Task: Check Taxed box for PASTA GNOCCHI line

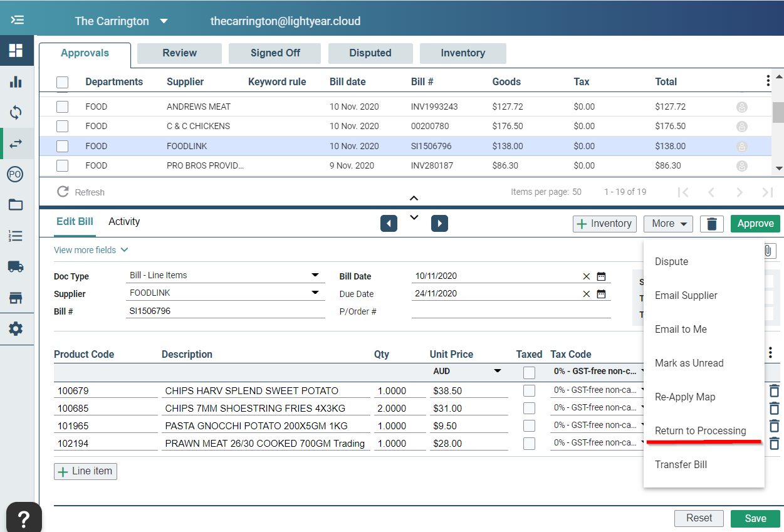Action: (530, 425)
